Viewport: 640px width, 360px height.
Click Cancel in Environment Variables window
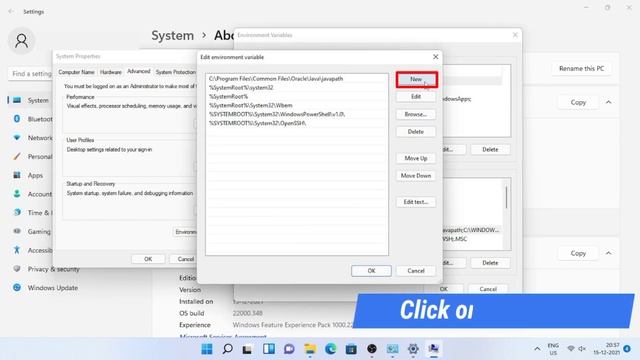click(x=488, y=289)
